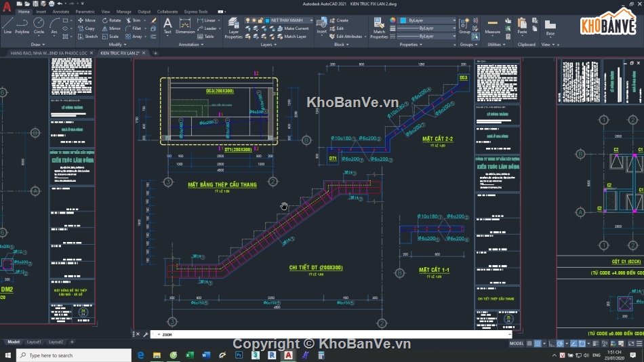The width and height of the screenshot is (644, 362).
Task: Activate the Stretch command
Action: 87,37
